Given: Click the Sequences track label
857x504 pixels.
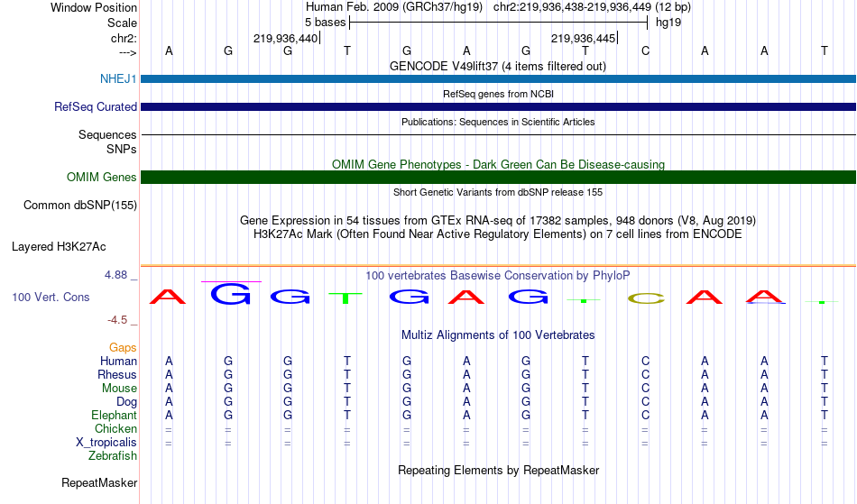Looking at the screenshot, I should coord(107,135).
